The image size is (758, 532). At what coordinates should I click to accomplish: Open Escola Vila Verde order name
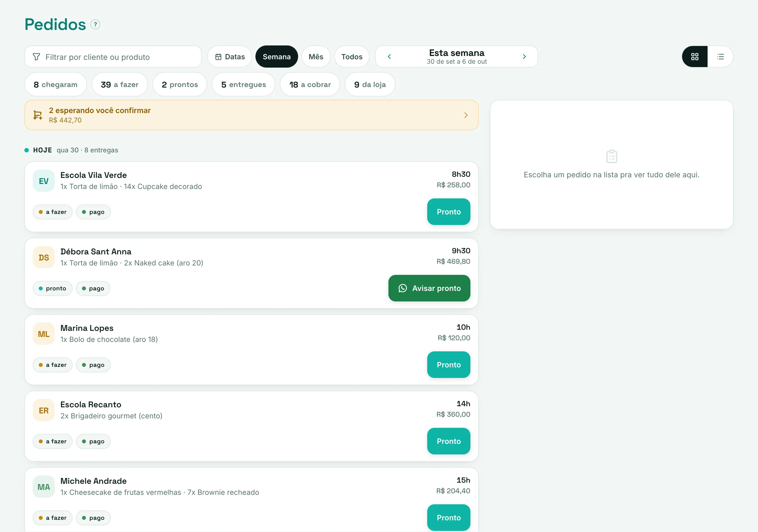(x=93, y=175)
